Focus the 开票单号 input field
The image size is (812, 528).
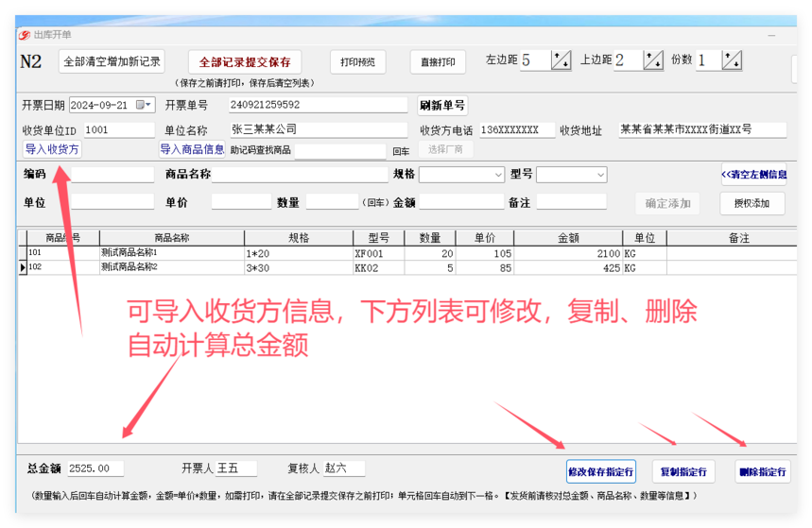318,105
